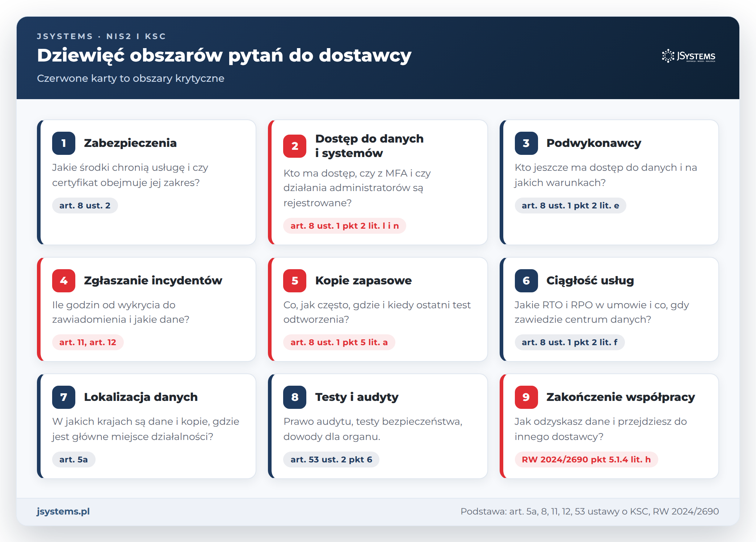This screenshot has height=542, width=756.
Task: Click the red number 4 badge
Action: point(64,280)
